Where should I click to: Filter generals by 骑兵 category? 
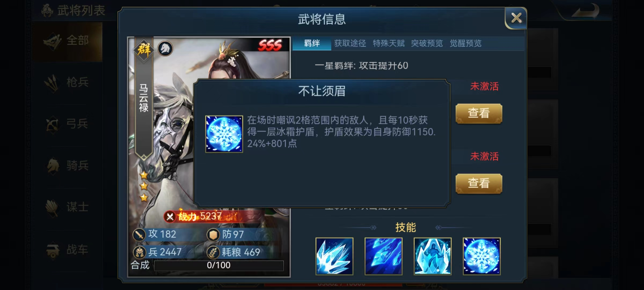(67, 165)
